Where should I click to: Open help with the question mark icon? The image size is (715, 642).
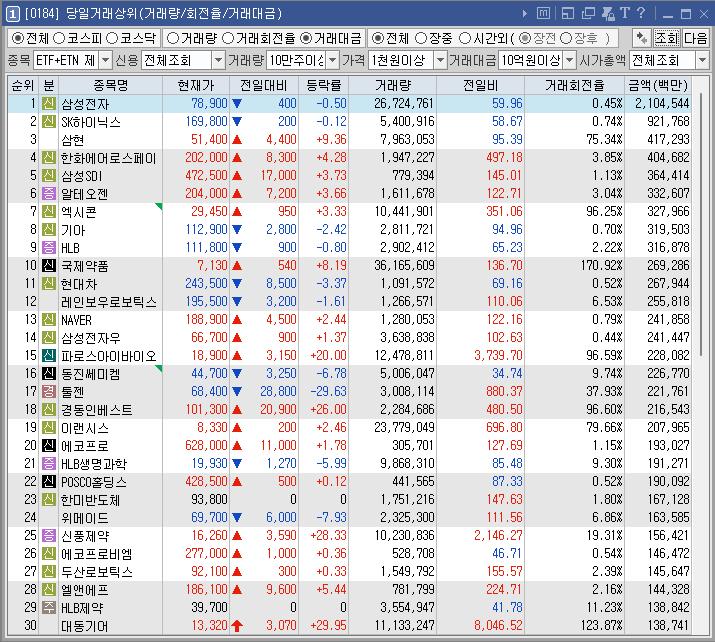pos(641,13)
